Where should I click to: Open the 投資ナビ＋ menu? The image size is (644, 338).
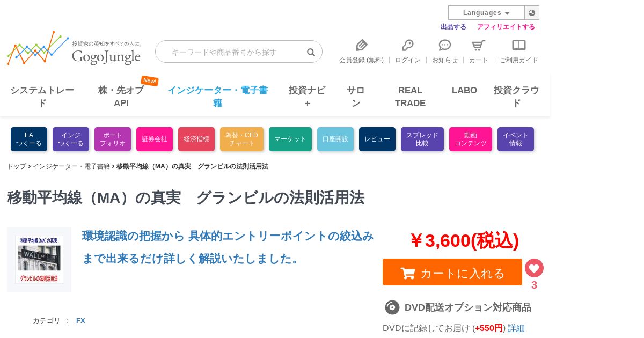[x=307, y=97]
